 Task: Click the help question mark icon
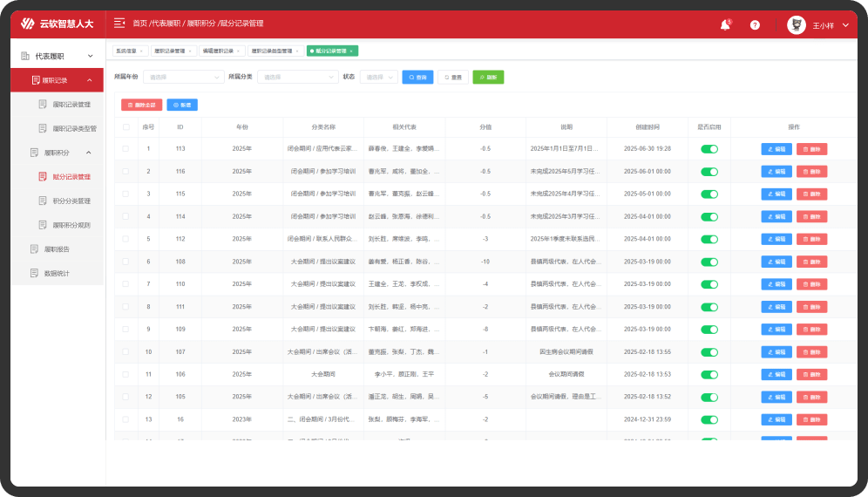click(755, 25)
